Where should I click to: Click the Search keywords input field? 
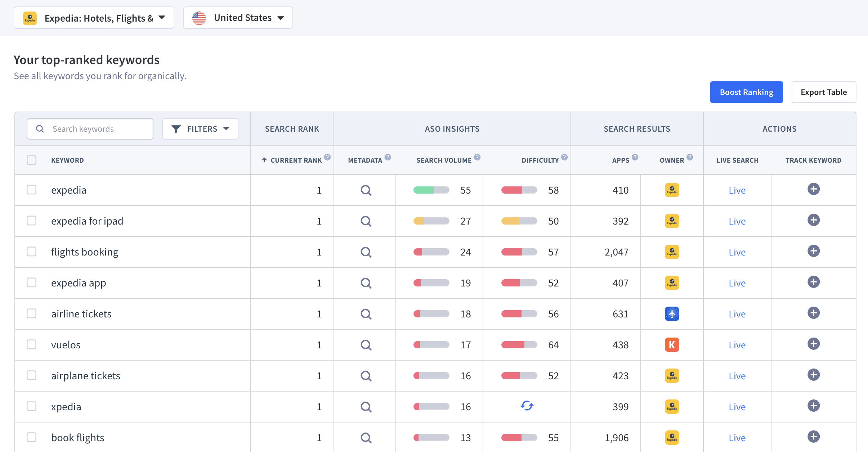90,129
